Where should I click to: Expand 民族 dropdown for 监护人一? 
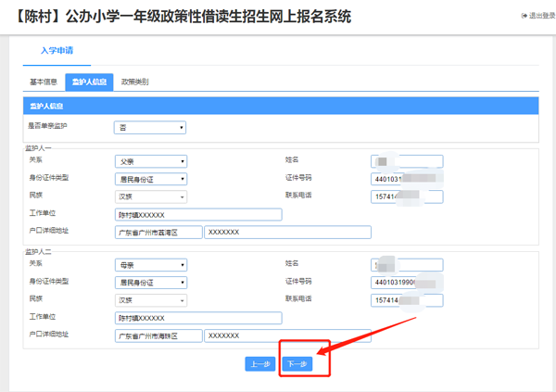(x=151, y=196)
